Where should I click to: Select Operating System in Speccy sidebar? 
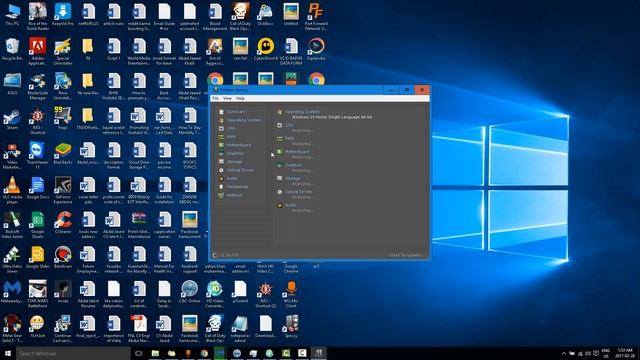[240, 120]
